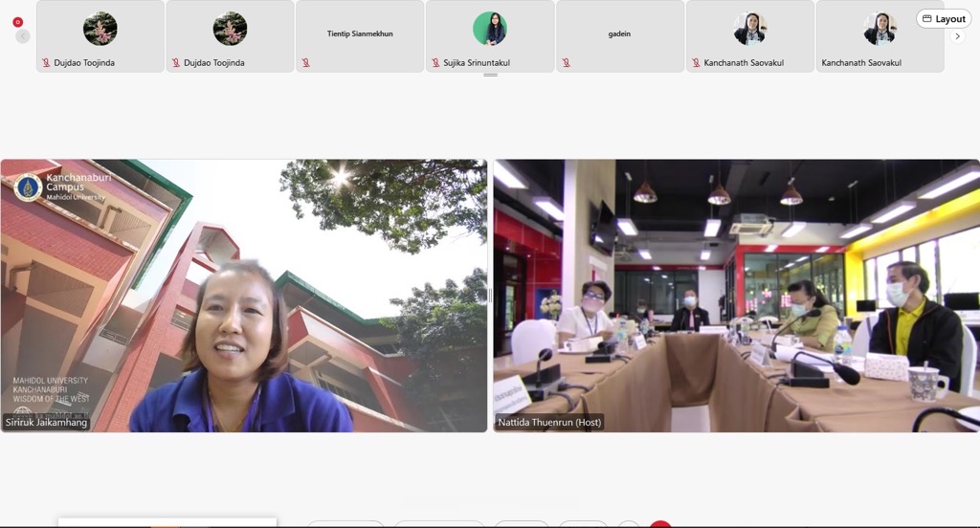Click muted mic icon beside Sujika Srinuntakul
980x528 pixels.
click(x=435, y=63)
